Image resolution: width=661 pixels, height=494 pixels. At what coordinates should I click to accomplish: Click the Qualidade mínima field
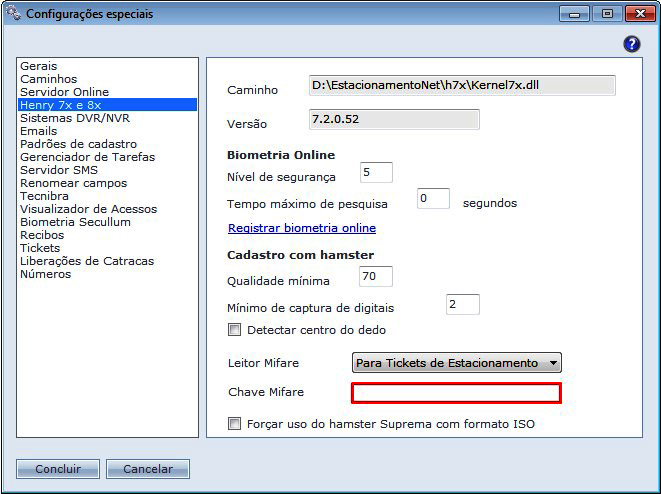pos(376,276)
